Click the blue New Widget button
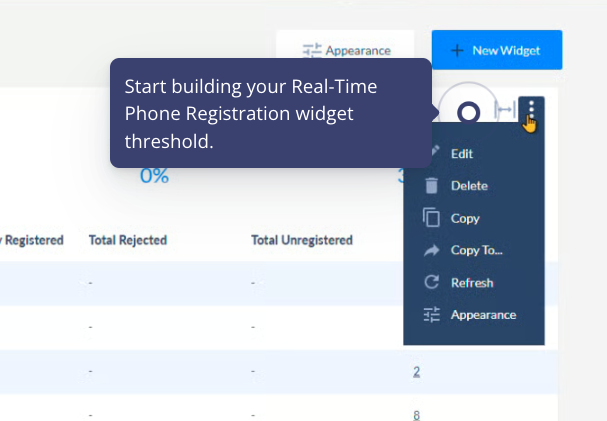The image size is (607, 421). 496,50
